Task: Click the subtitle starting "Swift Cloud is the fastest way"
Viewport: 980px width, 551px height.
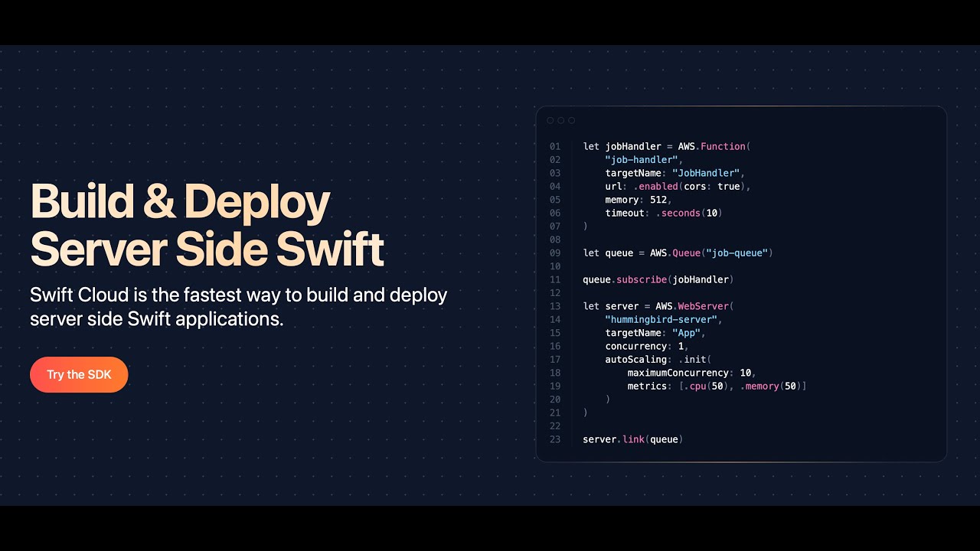Action: pyautogui.click(x=238, y=306)
